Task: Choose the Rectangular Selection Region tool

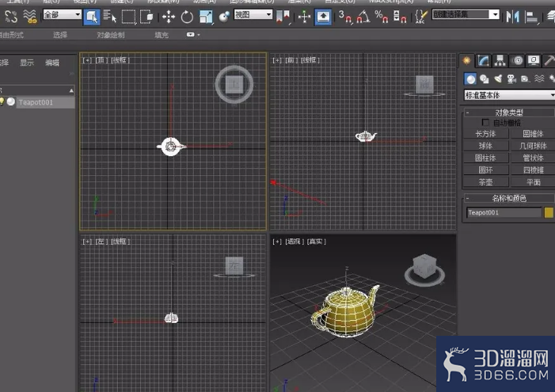Action: click(128, 17)
